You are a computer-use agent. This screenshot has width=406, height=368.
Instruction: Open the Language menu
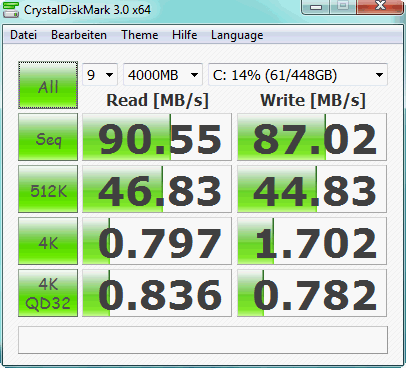(x=237, y=35)
